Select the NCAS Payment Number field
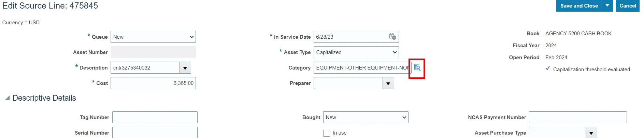Image resolution: width=644 pixels, height=138 pixels. coord(577,117)
